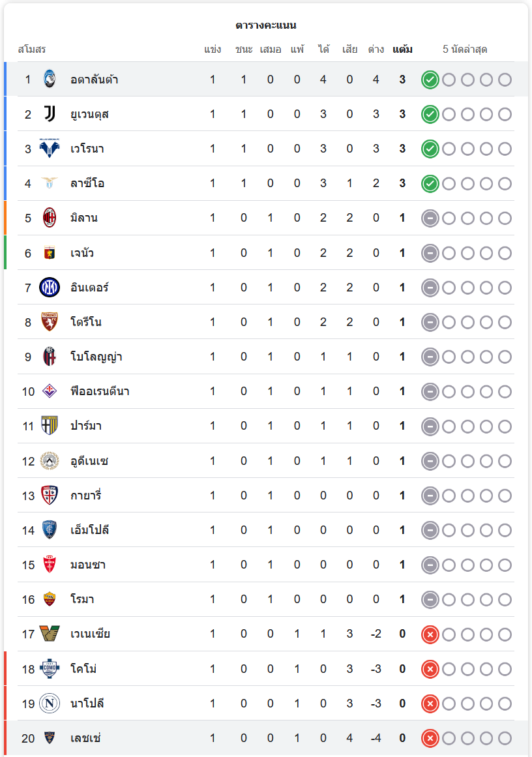Screen dimensions: 532x757
Task: Click the แข่ง matches played header
Action: 213,50
